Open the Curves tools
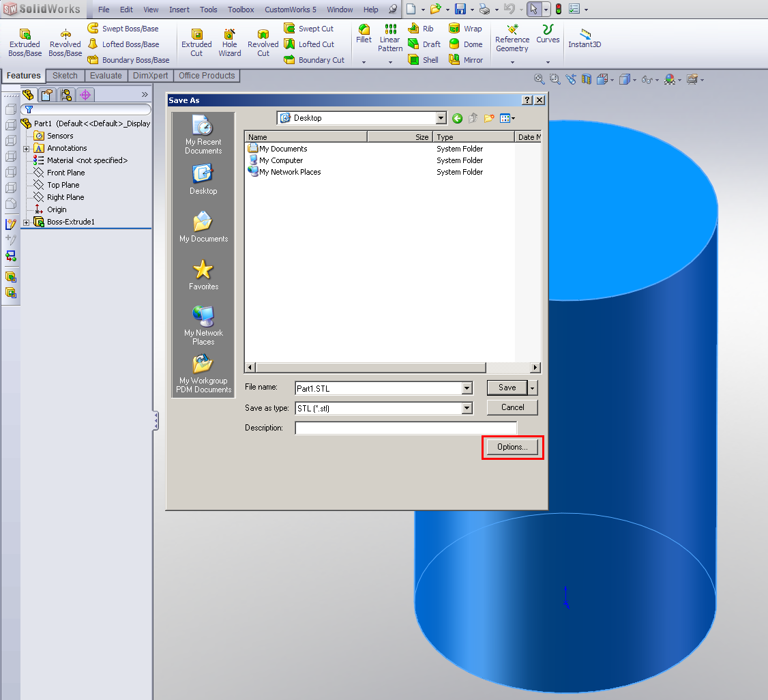 tap(548, 34)
